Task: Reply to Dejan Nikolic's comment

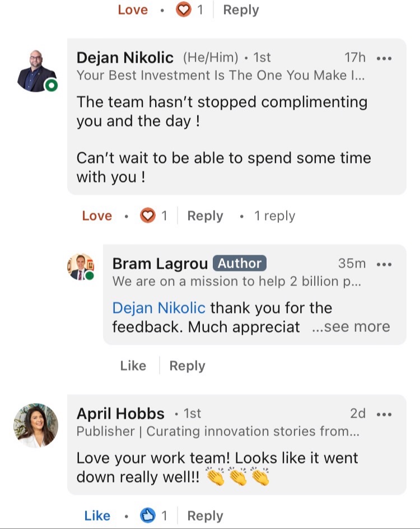Action: click(205, 216)
